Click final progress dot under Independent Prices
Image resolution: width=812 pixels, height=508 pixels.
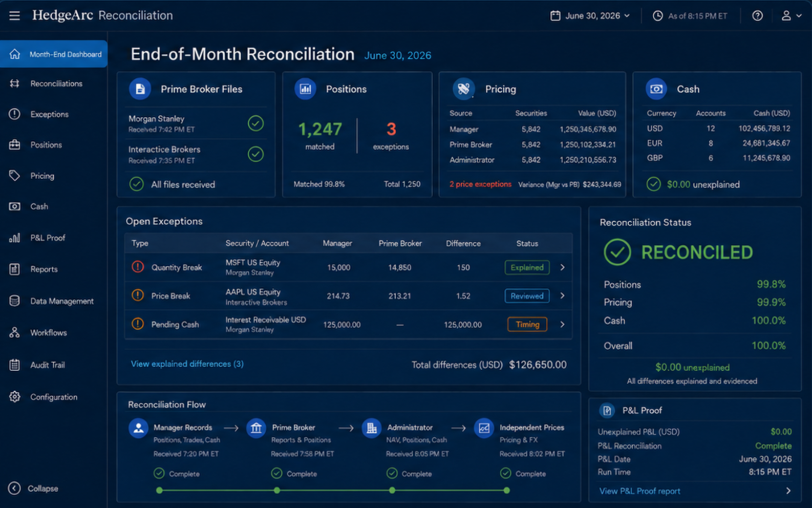[x=506, y=490]
